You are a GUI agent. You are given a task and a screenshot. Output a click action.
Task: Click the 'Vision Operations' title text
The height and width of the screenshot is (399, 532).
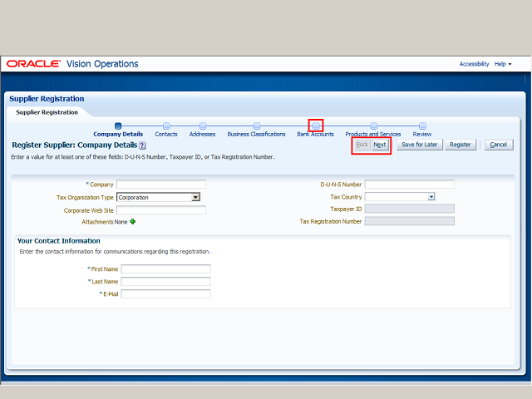point(102,64)
